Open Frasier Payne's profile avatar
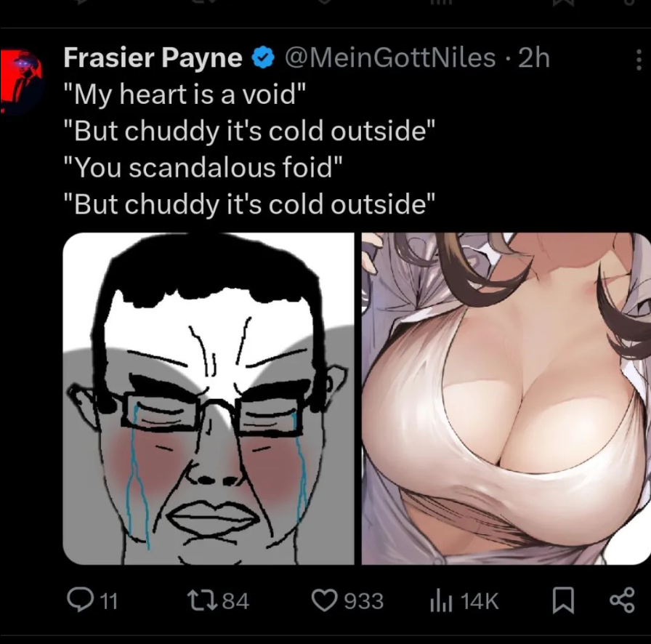The image size is (651, 644). [x=22, y=81]
